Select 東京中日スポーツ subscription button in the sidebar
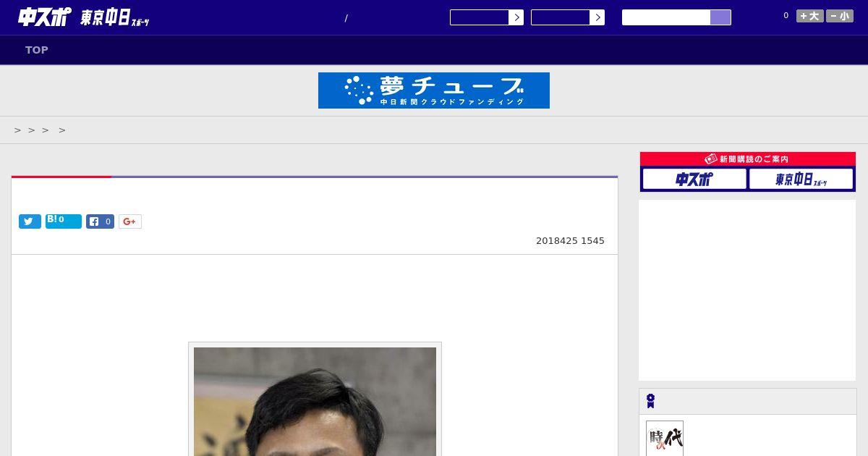The image size is (868, 456). [x=801, y=179]
